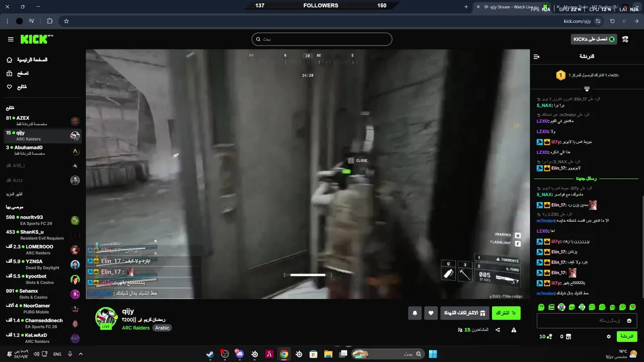Open the AZEX channel in following list
644x362 pixels.
coord(43,121)
